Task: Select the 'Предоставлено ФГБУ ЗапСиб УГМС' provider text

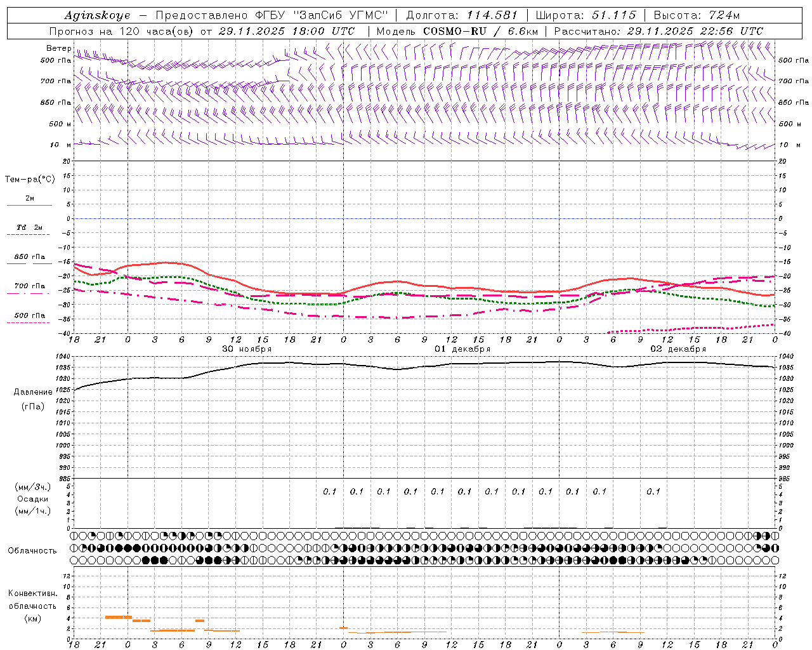Action: tap(272, 15)
